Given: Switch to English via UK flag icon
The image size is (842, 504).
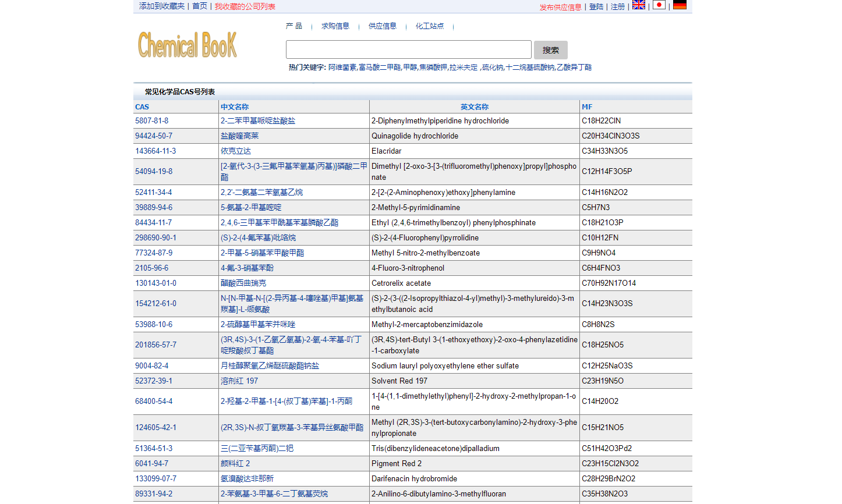Looking at the screenshot, I should 639,5.
